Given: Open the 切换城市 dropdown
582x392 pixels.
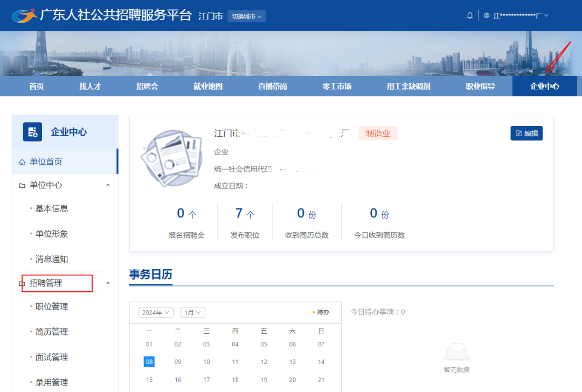Looking at the screenshot, I should click(246, 16).
